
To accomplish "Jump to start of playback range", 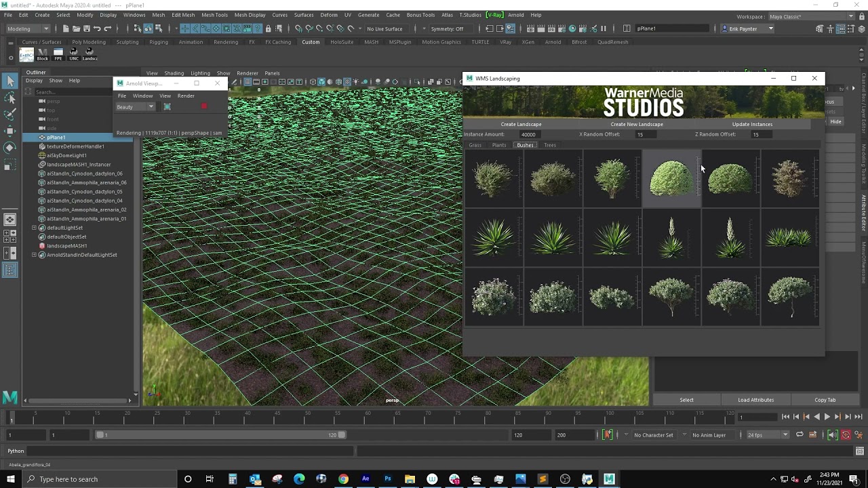I will pos(785,417).
